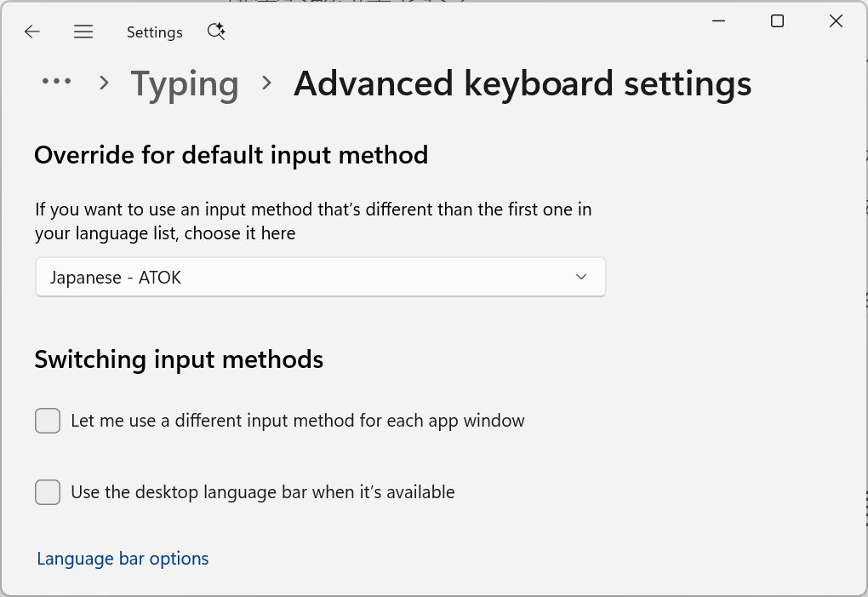Click the down arrow in the input method combo box
The height and width of the screenshot is (597, 868).
[x=581, y=277]
